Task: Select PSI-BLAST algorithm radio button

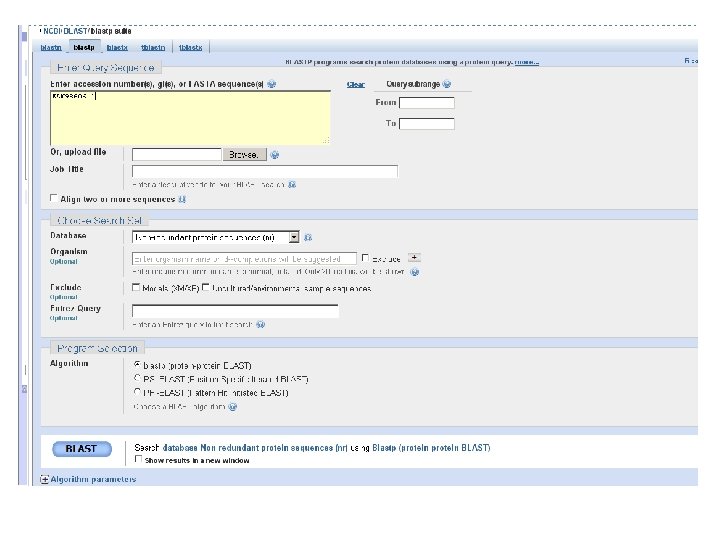Action: (137, 378)
